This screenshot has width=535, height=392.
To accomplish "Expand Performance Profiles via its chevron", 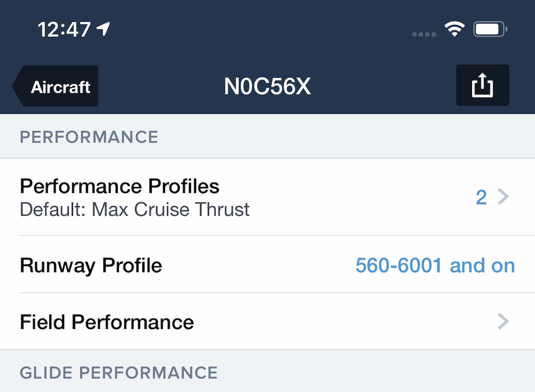I will point(503,196).
